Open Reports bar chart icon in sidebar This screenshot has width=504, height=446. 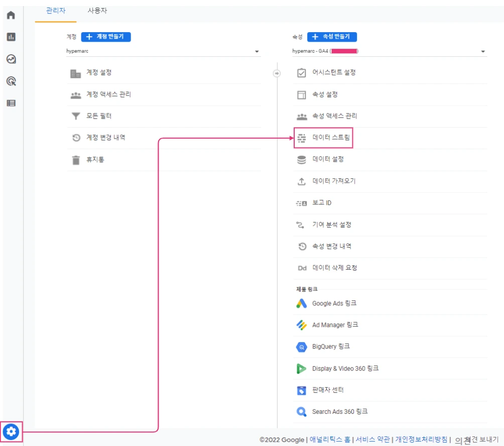click(x=11, y=37)
